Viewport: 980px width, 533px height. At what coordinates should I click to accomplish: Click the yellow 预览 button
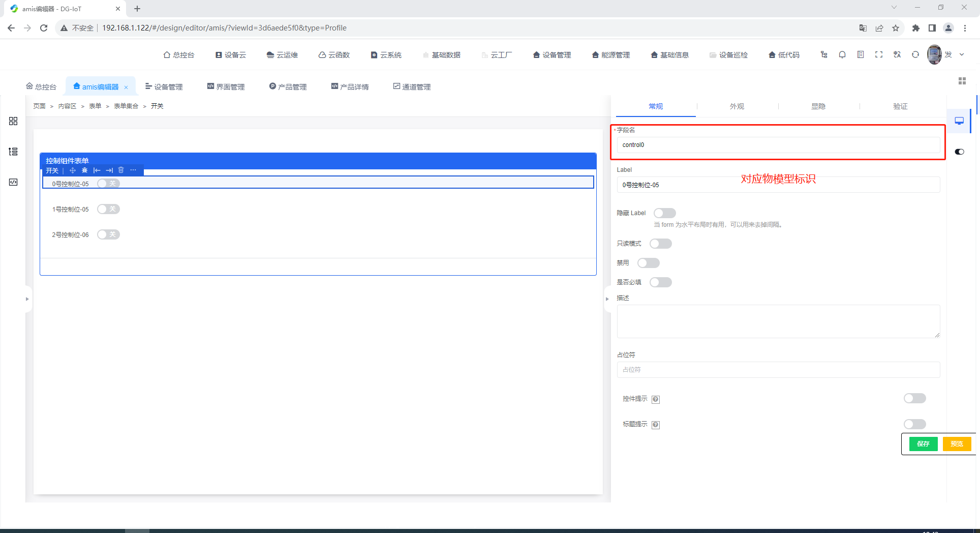point(957,444)
